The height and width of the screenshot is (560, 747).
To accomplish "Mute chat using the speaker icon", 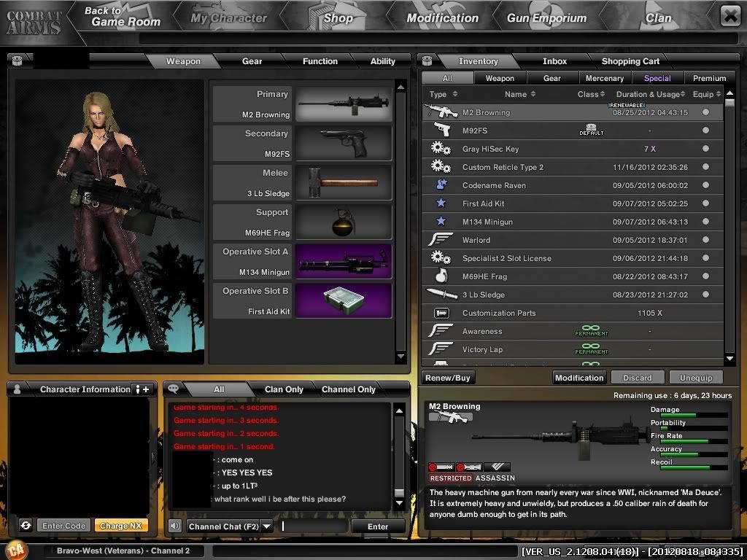I will [x=175, y=526].
